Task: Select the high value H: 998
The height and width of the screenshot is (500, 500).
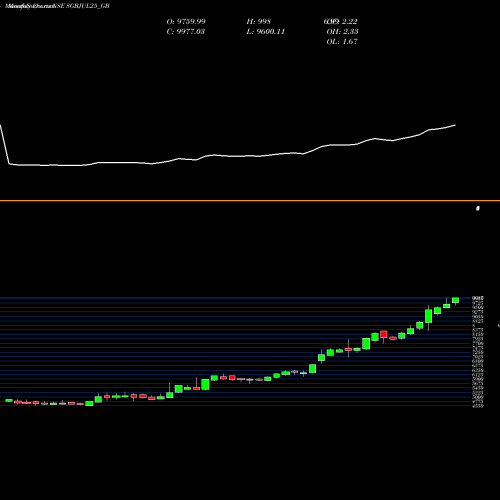Action: click(x=259, y=22)
